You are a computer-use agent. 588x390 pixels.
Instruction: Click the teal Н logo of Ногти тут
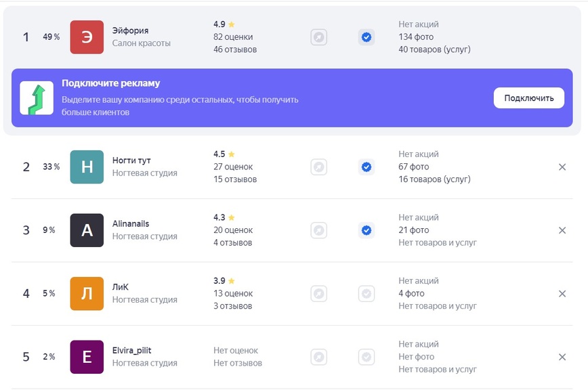click(87, 167)
